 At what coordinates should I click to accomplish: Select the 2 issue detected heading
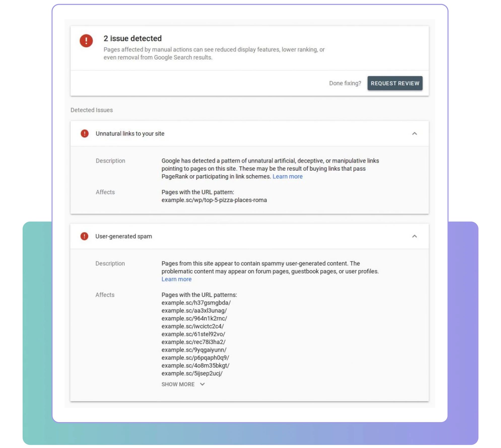tap(132, 38)
